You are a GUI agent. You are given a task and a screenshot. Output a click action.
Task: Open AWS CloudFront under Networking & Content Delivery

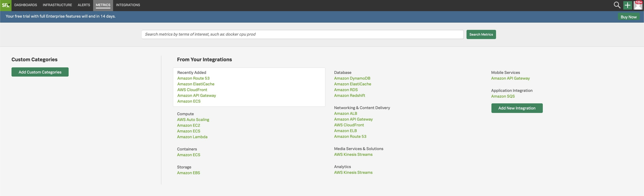pyautogui.click(x=349, y=125)
